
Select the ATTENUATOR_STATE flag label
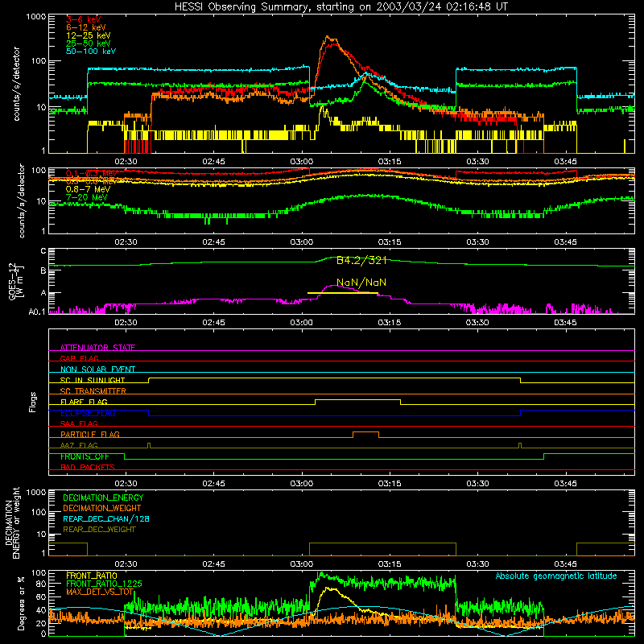tap(97, 348)
